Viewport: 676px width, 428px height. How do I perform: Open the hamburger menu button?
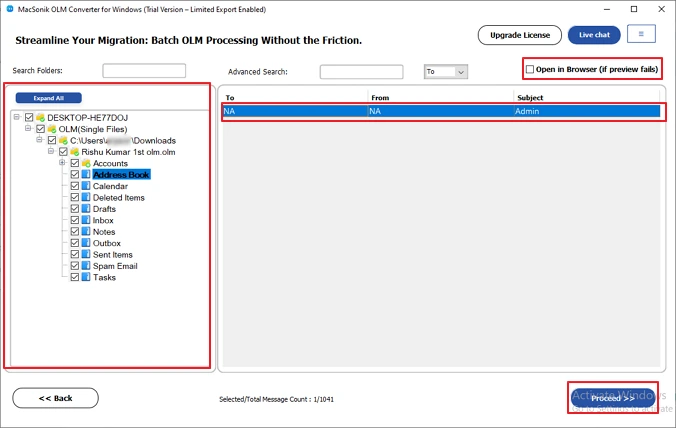pyautogui.click(x=641, y=34)
